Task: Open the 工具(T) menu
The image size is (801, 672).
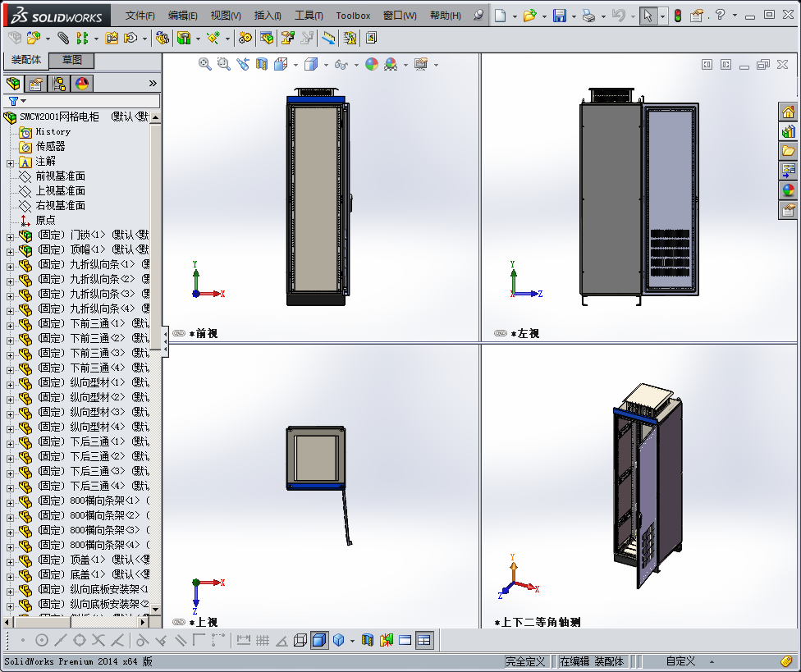Action: pos(309,16)
